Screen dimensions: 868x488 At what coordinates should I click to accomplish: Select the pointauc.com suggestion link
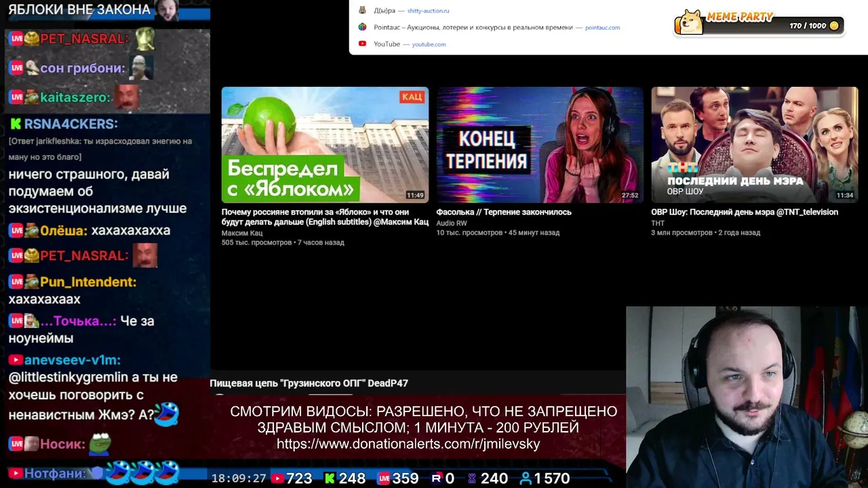[602, 28]
